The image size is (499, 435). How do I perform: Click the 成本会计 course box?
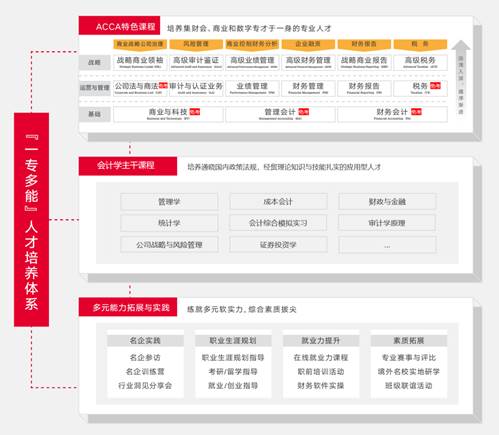(278, 202)
